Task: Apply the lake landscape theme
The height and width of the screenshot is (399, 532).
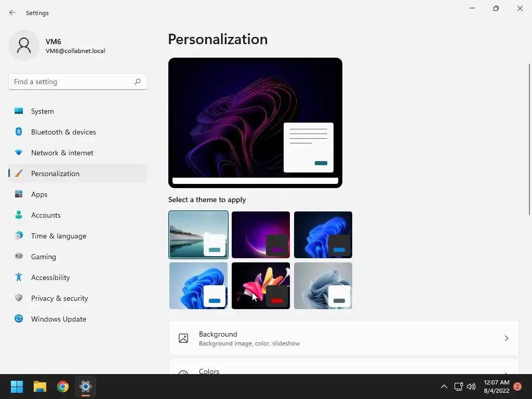Action: [x=198, y=235]
